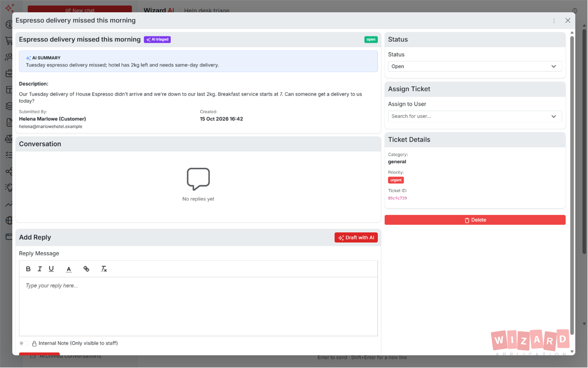This screenshot has width=588, height=368.
Task: Click the Ticket Details panel header
Action: (475, 140)
